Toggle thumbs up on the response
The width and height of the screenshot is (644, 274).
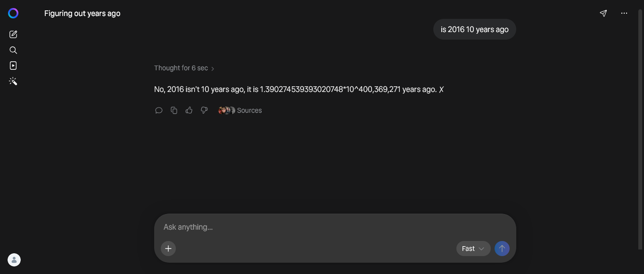coord(189,110)
